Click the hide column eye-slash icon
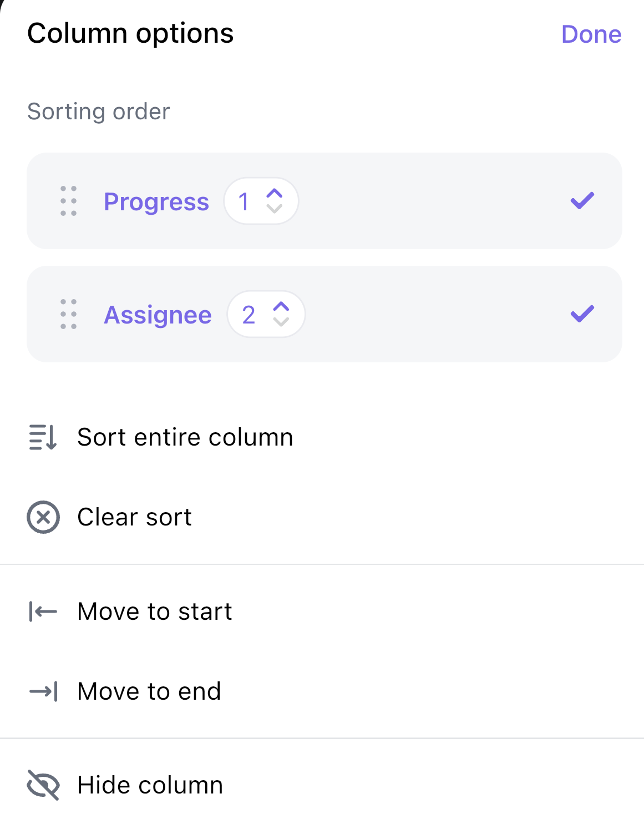This screenshot has height=824, width=644. pos(43,785)
